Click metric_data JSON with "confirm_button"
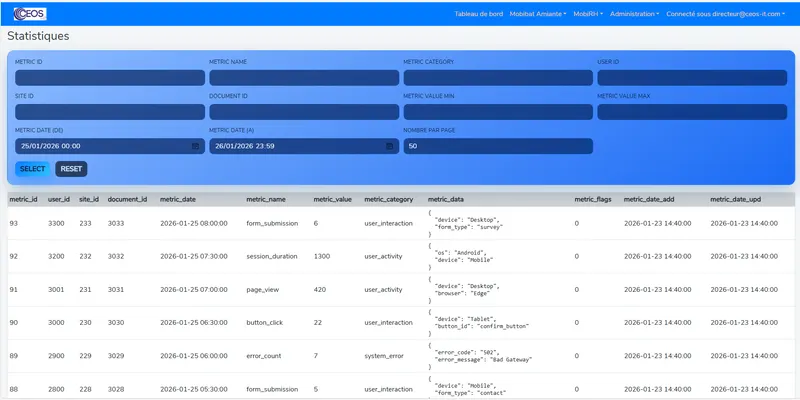Viewport: 800px width, 400px height. click(x=479, y=323)
